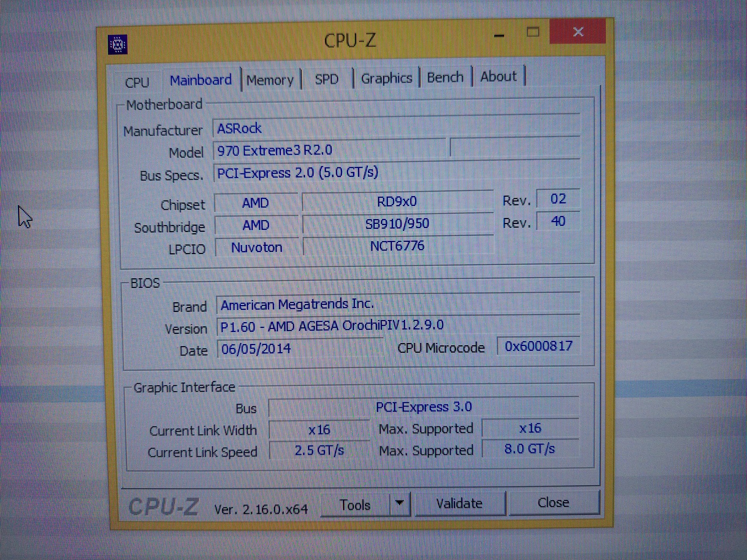Click the Bus Specs PCI-Express 2.0 field

pos(396,172)
